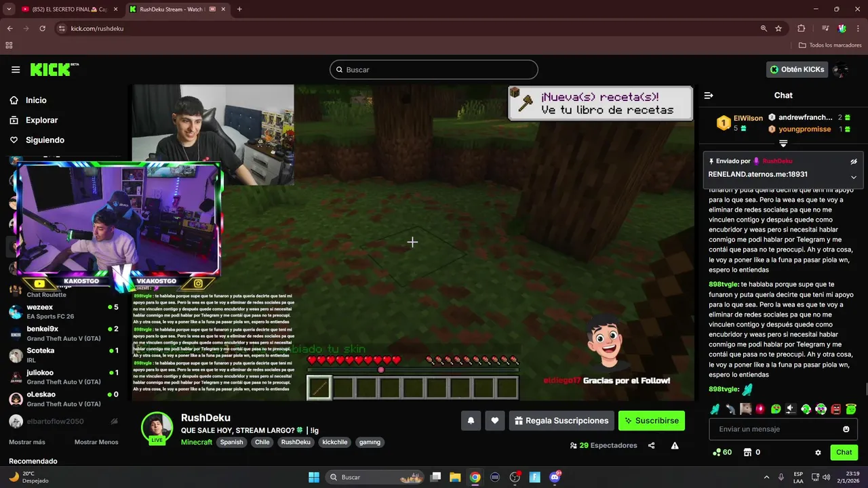868x488 pixels.
Task: Select the gaming tag
Action: click(370, 442)
